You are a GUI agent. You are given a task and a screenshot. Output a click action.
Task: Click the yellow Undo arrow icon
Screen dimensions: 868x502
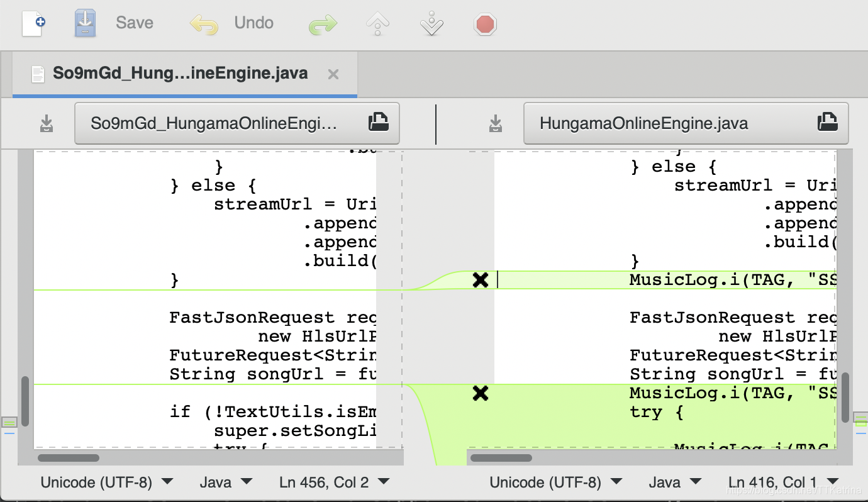204,25
